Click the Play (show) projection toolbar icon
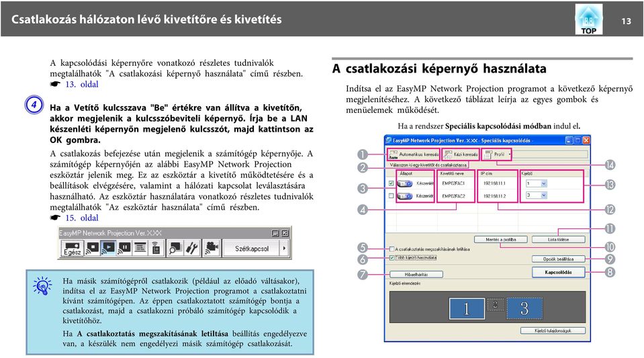644x358 pixels. click(108, 248)
